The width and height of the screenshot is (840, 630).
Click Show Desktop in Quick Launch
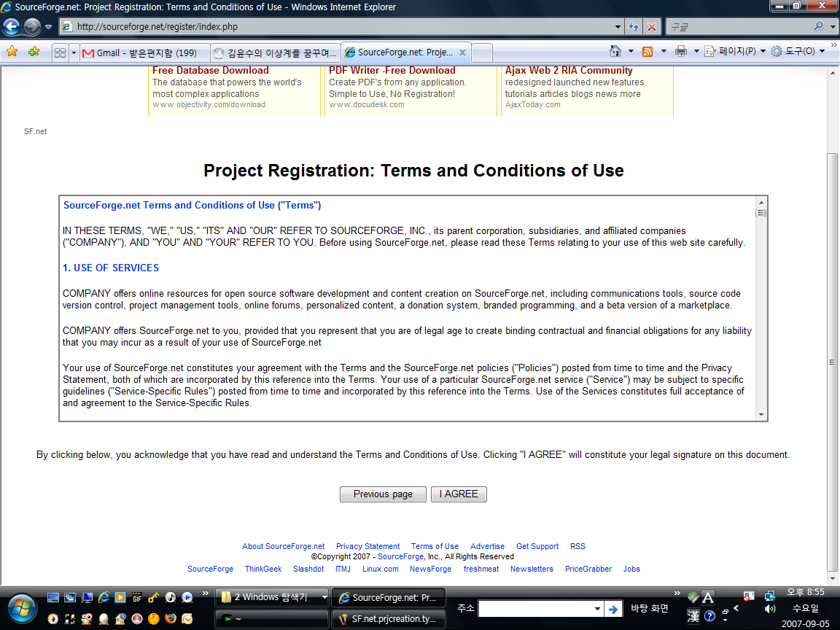(x=53, y=597)
